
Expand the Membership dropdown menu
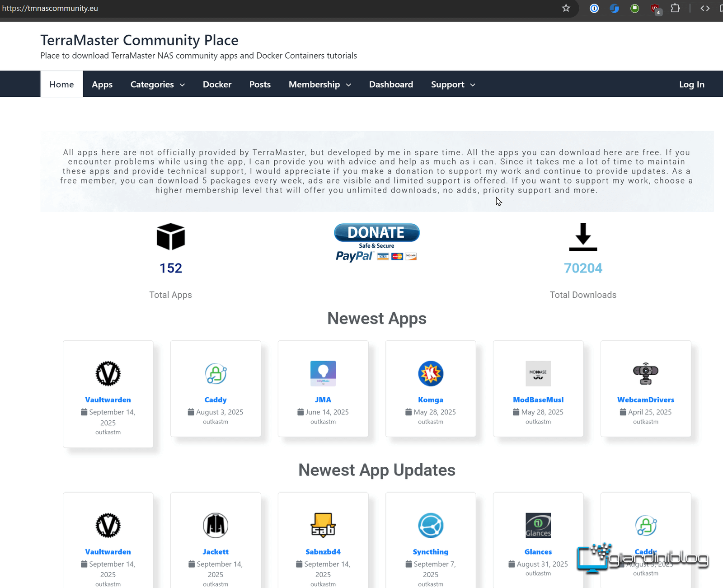pyautogui.click(x=320, y=85)
